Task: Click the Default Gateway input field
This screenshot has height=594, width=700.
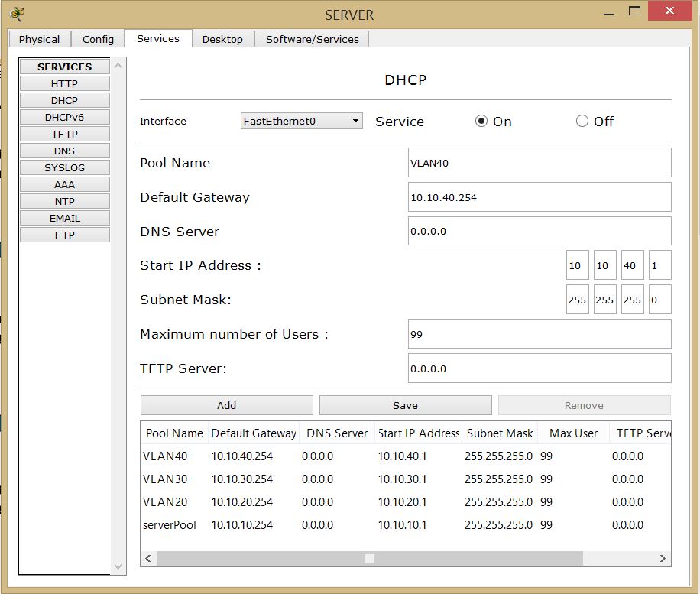Action: point(540,197)
